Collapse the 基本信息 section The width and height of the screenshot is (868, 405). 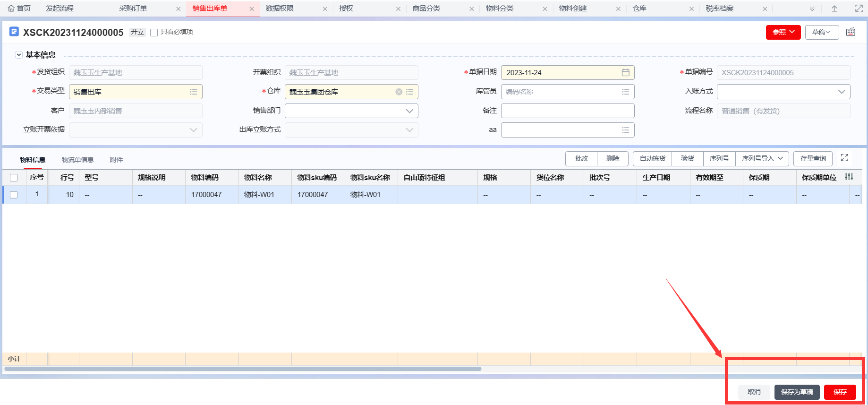(x=19, y=55)
